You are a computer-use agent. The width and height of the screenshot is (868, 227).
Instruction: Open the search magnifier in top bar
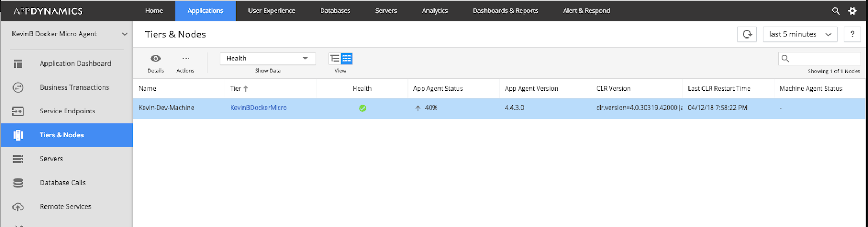[x=835, y=11]
